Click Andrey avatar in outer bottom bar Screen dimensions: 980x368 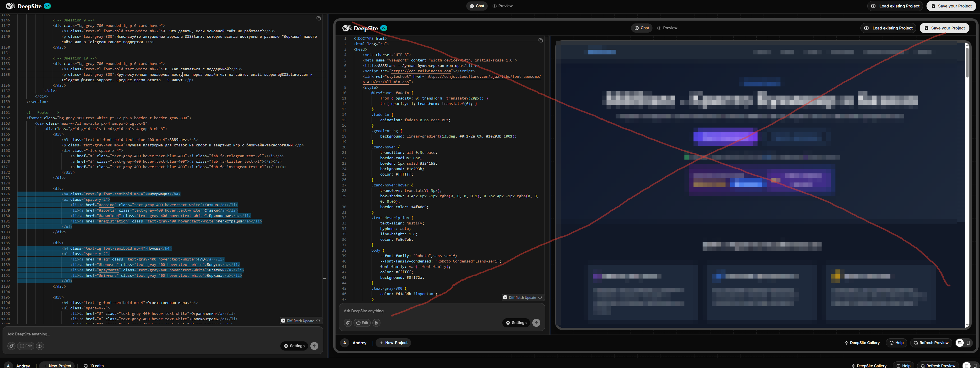8,365
